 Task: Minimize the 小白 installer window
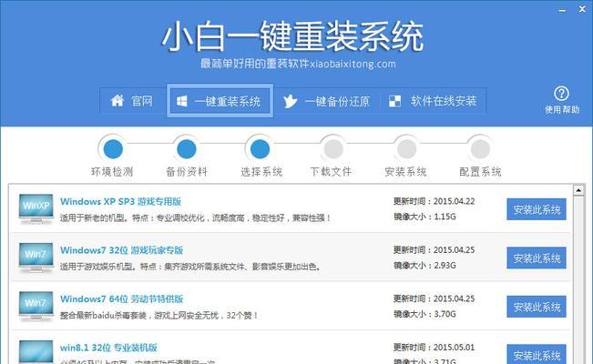(x=562, y=10)
